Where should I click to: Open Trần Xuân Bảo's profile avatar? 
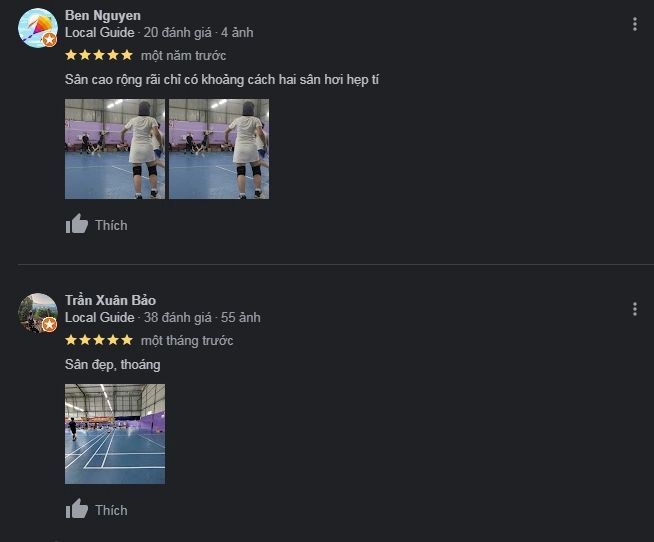coord(38,313)
